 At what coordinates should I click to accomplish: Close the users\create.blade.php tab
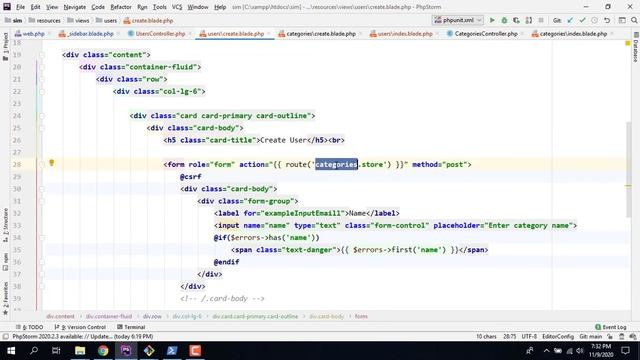point(269,34)
